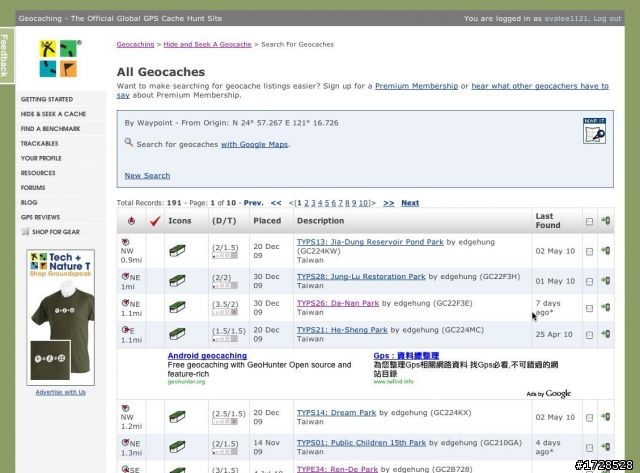Open Your Profile menu item
The height and width of the screenshot is (473, 640).
pos(41,158)
